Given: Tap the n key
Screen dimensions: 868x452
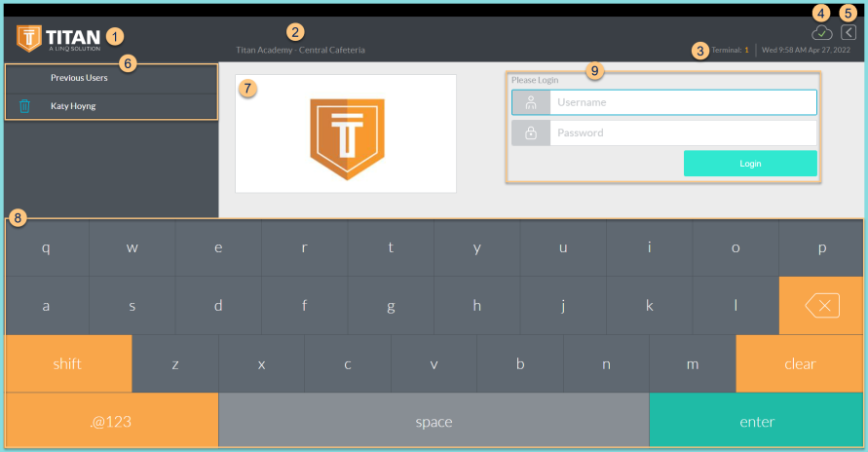Looking at the screenshot, I should pos(606,363).
